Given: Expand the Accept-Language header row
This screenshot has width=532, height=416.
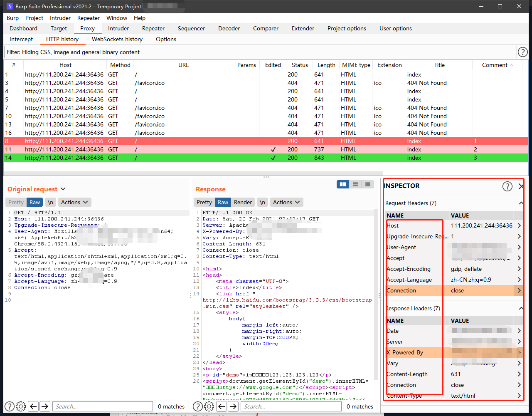Looking at the screenshot, I should pos(519,280).
